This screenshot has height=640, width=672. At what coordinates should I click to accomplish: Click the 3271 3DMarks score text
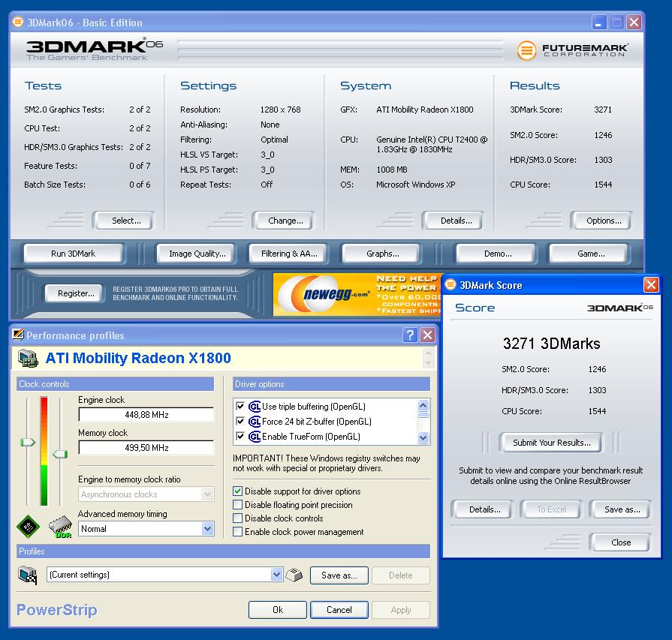551,344
